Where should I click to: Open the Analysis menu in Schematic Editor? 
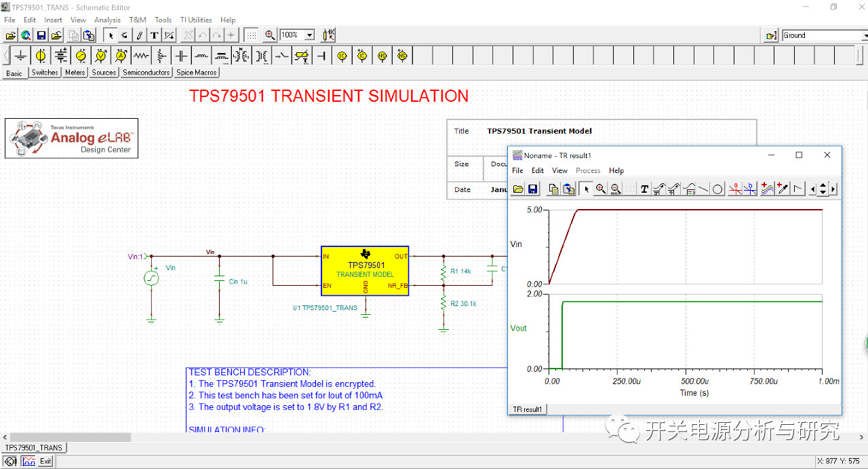[107, 20]
